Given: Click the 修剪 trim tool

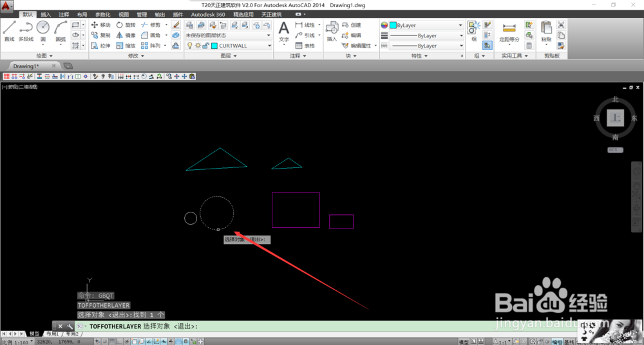Looking at the screenshot, I should [x=151, y=25].
